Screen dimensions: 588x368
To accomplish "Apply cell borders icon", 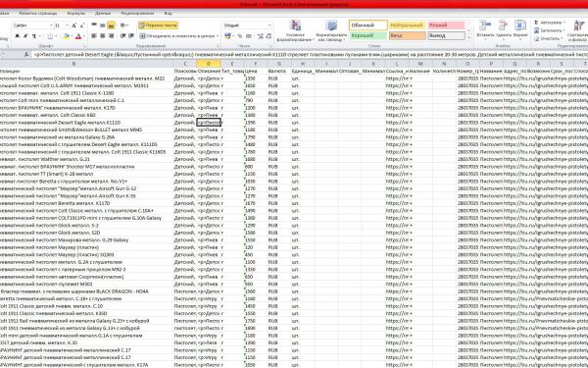I will [50, 36].
